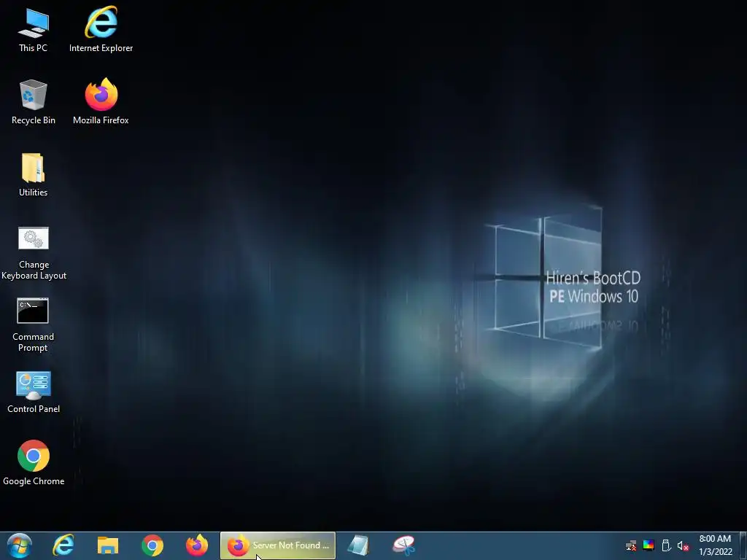
Task: Launch pinned Firefox taskbar icon
Action: [x=197, y=545]
